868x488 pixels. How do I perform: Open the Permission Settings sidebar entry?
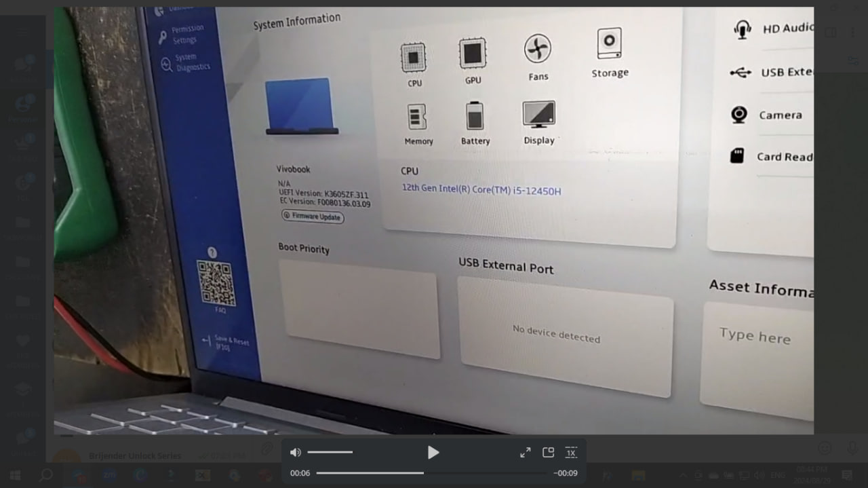coord(180,35)
